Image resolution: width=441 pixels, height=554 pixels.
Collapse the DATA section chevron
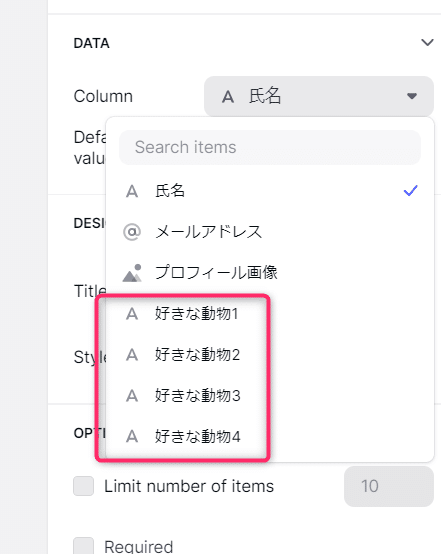[x=427, y=43]
